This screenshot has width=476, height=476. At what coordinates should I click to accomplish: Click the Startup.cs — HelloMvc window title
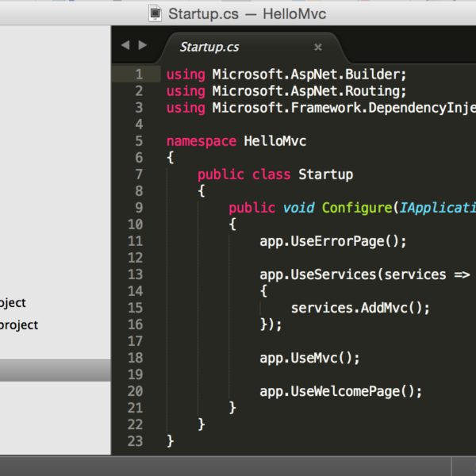(247, 13)
